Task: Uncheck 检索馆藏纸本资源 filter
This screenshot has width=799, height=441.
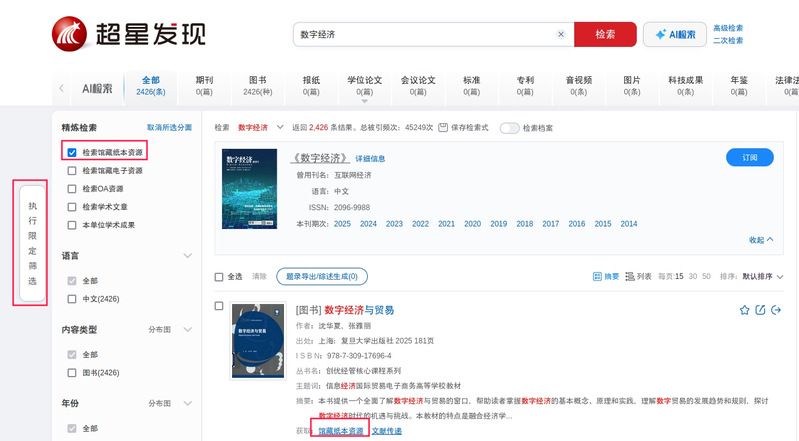Action: point(72,153)
